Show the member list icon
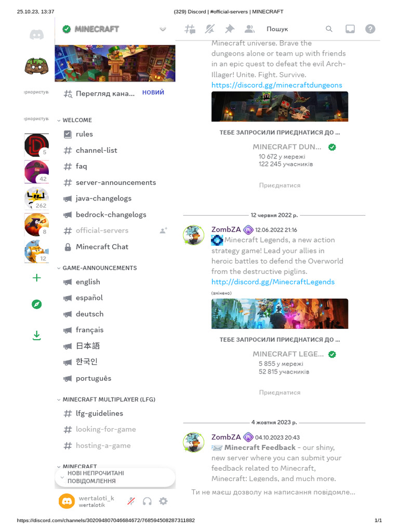 coord(250,29)
